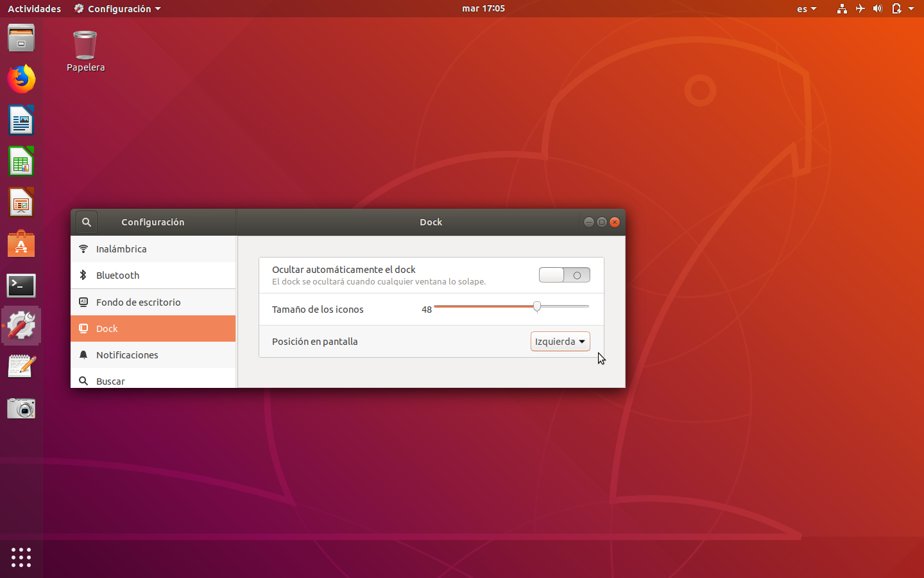The image size is (924, 578).
Task: Launch the Terminal from the dock
Action: 21,285
